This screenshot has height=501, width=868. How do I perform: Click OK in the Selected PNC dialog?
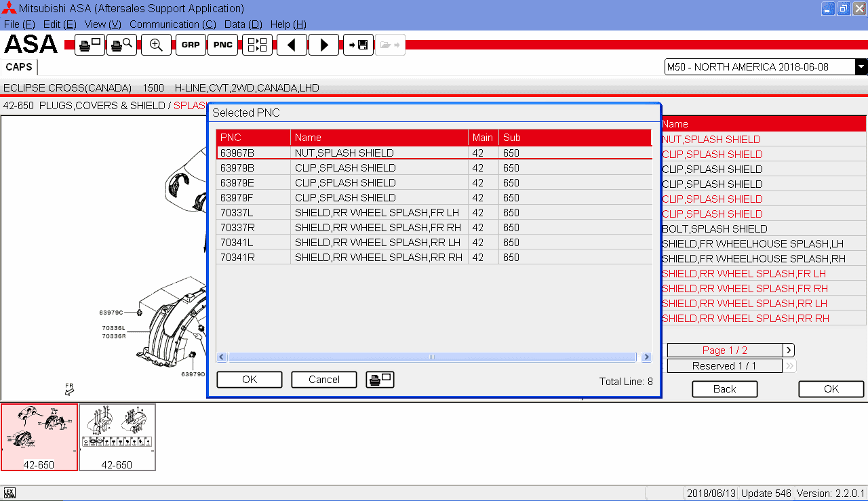pos(250,380)
